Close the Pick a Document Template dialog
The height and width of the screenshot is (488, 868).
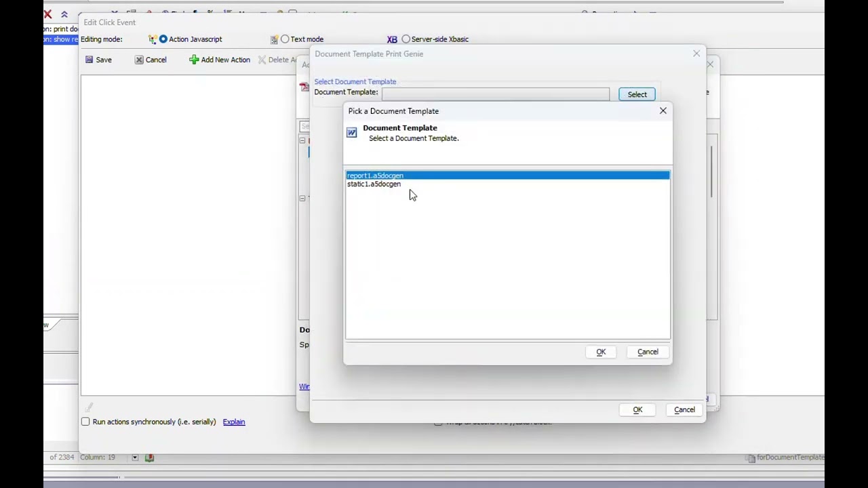663,110
